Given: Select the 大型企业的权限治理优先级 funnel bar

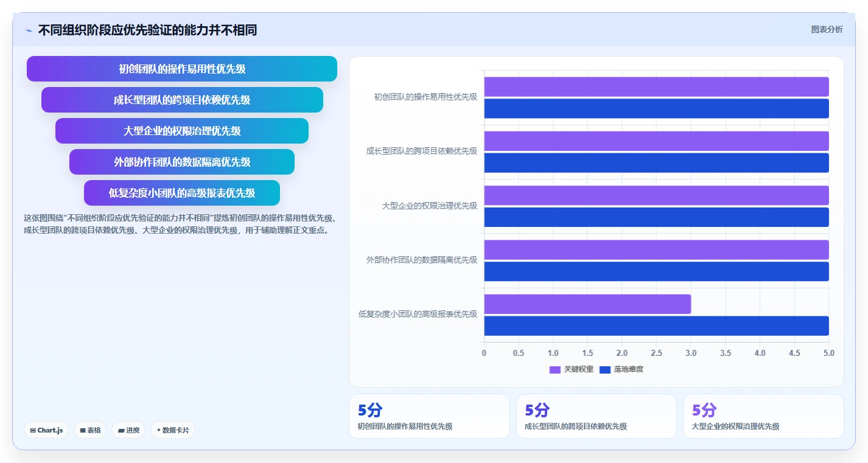Looking at the screenshot, I should [x=182, y=131].
